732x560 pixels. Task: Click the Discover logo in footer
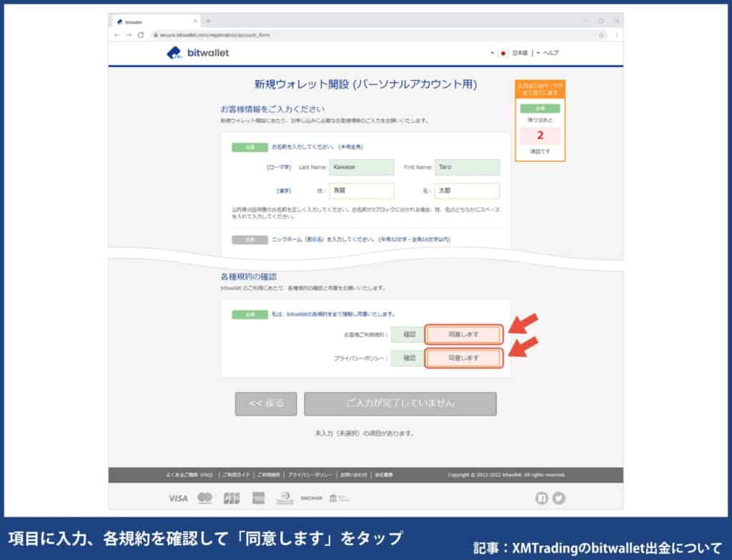coord(312,499)
